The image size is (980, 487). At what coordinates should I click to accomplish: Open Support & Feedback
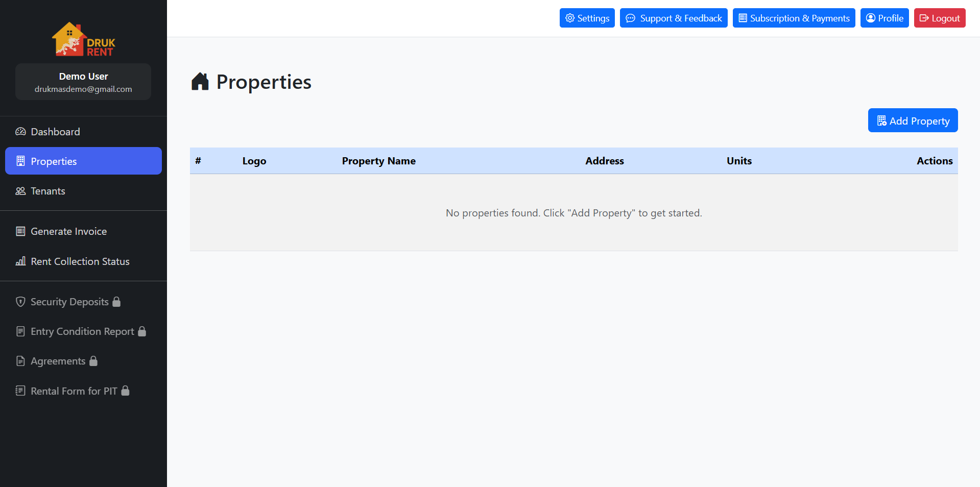tap(674, 18)
